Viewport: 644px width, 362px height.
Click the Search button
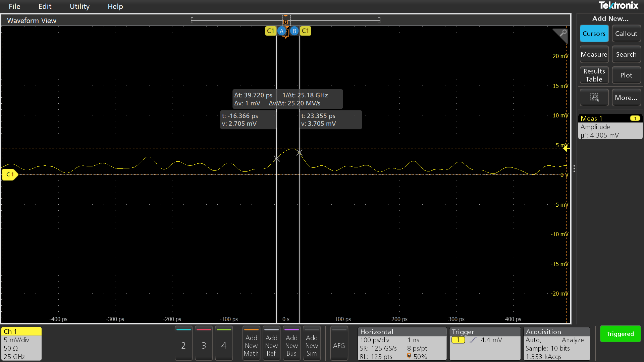[626, 54]
